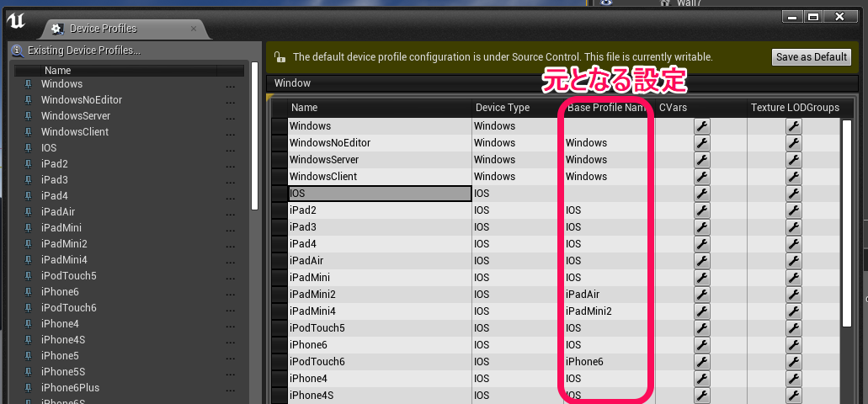Click the Window section header bar
The image size is (868, 404).
562,83
